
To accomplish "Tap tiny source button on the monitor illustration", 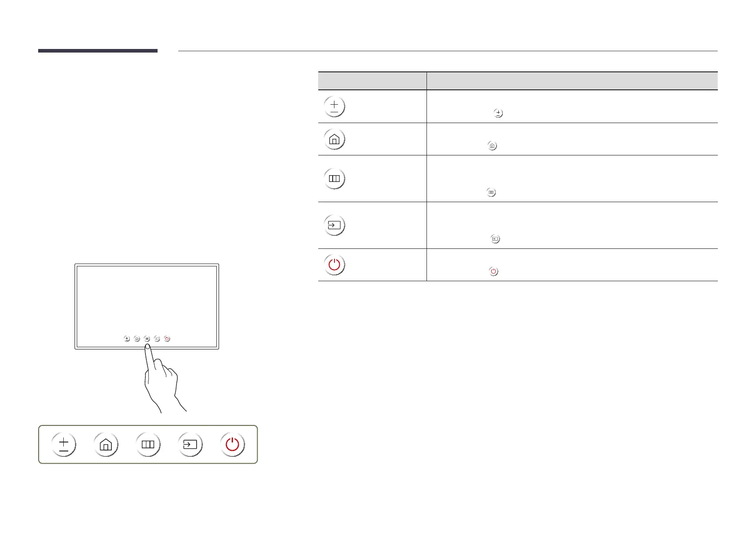I will tap(157, 339).
